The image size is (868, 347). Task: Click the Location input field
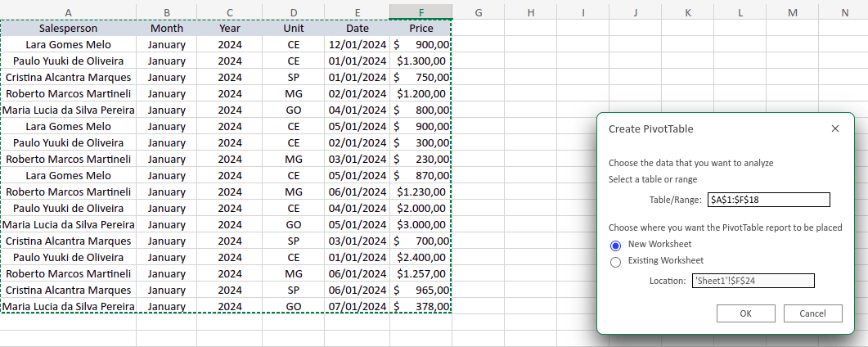[x=753, y=281]
